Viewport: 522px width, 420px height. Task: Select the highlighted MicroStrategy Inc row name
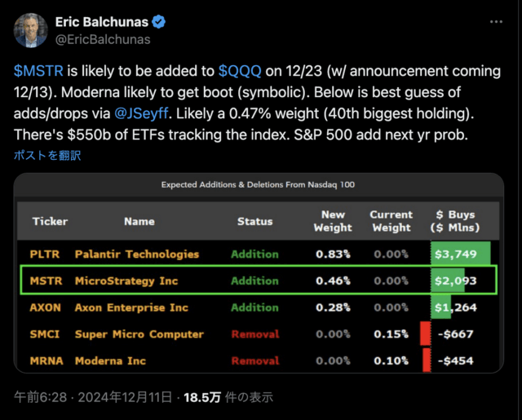coord(126,281)
